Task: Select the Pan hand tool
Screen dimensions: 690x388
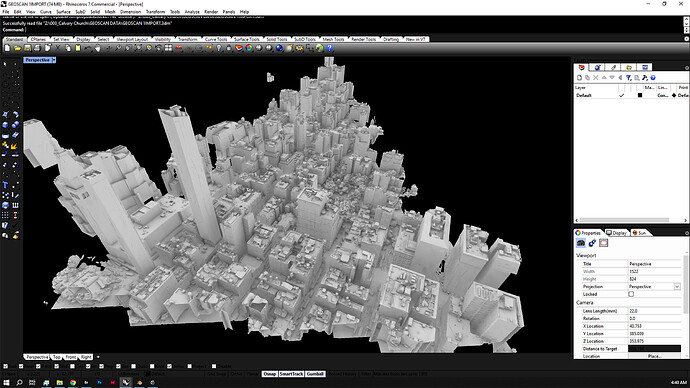Action: (97, 48)
